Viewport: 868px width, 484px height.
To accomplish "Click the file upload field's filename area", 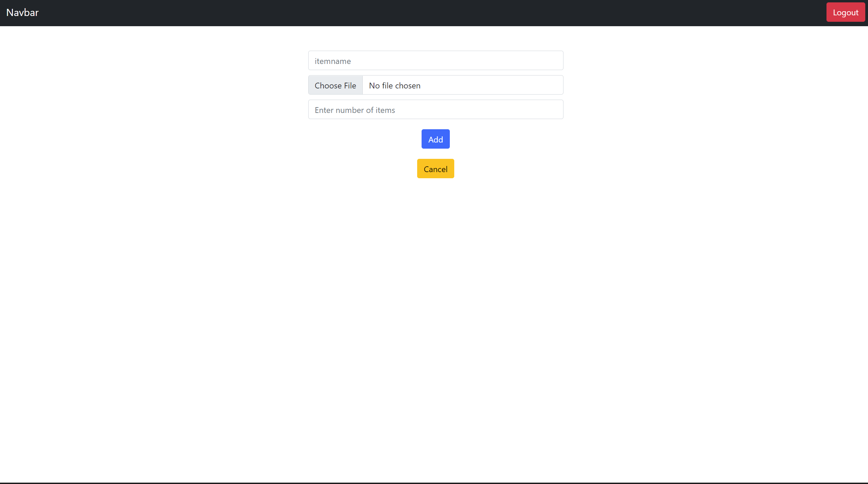I will click(x=463, y=85).
